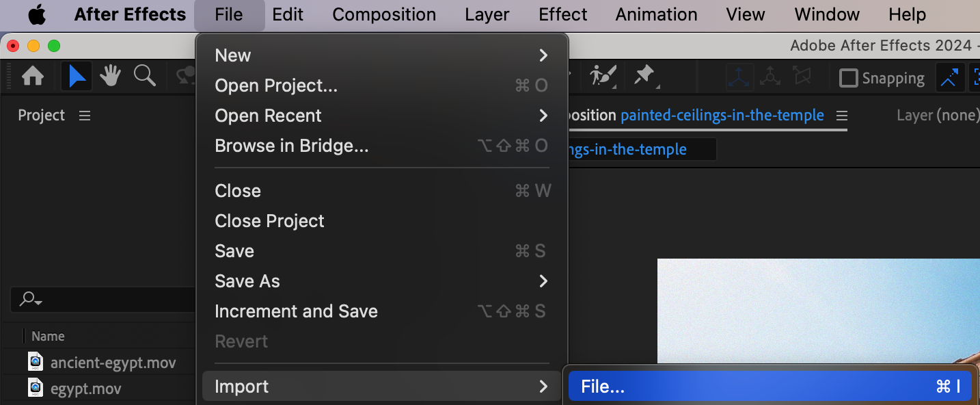Select the Zoom magnifier tool
This screenshot has width=980, height=405.
point(144,77)
